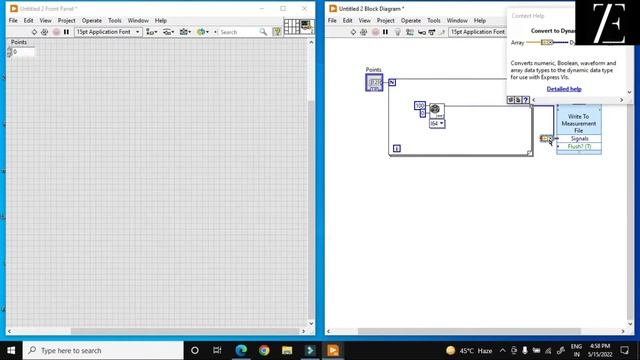The height and width of the screenshot is (360, 640).
Task: Open Edit menu in Block Diagram window
Action: (x=347, y=20)
